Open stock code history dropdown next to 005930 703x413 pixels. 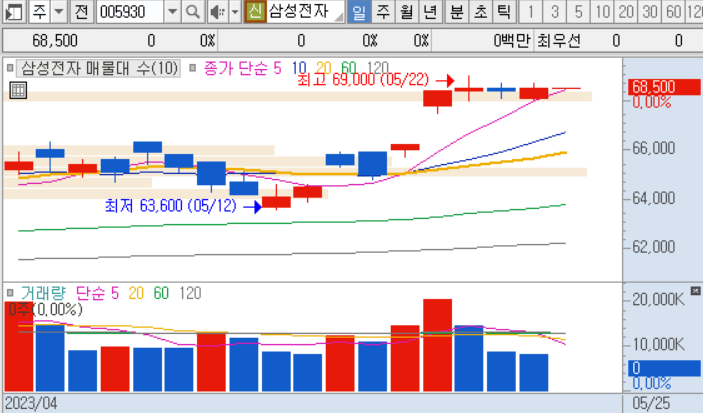172,12
